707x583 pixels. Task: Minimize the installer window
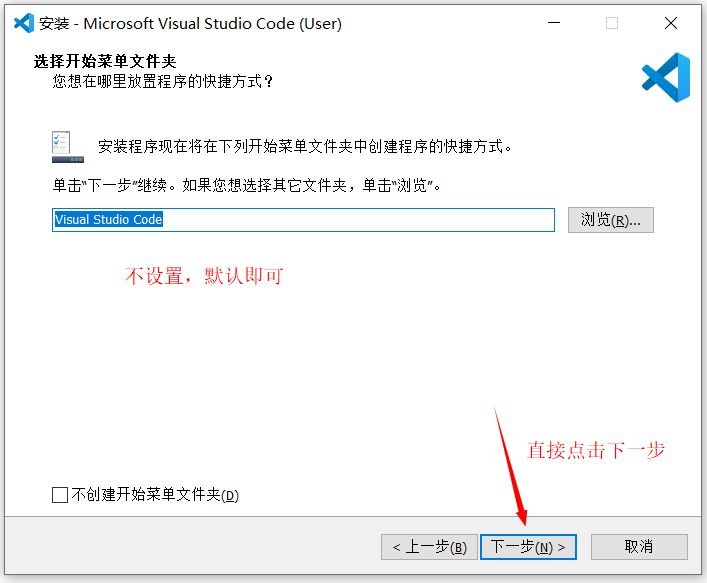(x=554, y=23)
